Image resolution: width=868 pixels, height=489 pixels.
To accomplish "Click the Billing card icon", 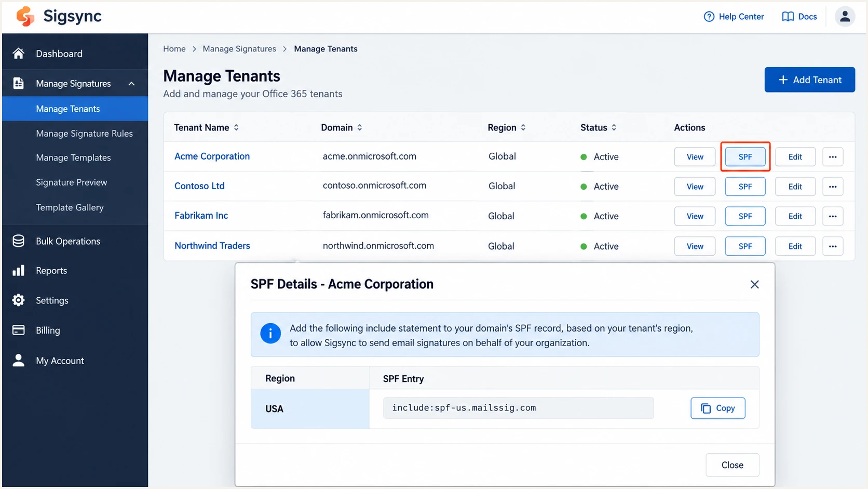I will point(19,331).
